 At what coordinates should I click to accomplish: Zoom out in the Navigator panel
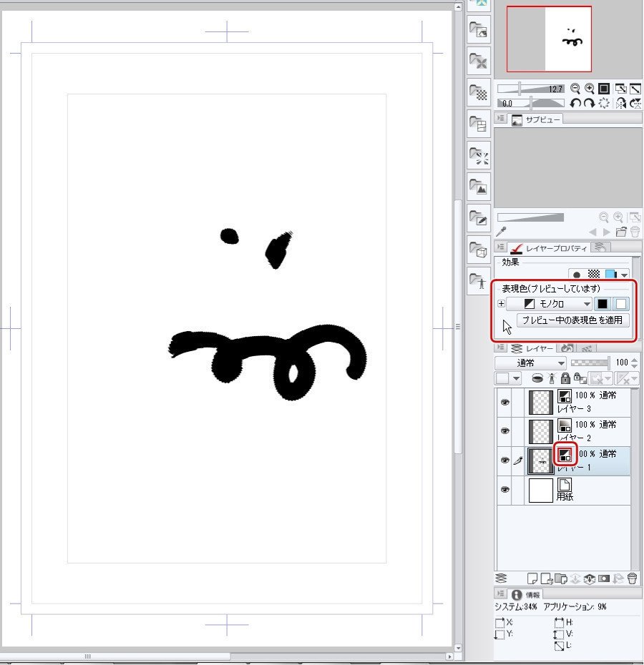575,89
